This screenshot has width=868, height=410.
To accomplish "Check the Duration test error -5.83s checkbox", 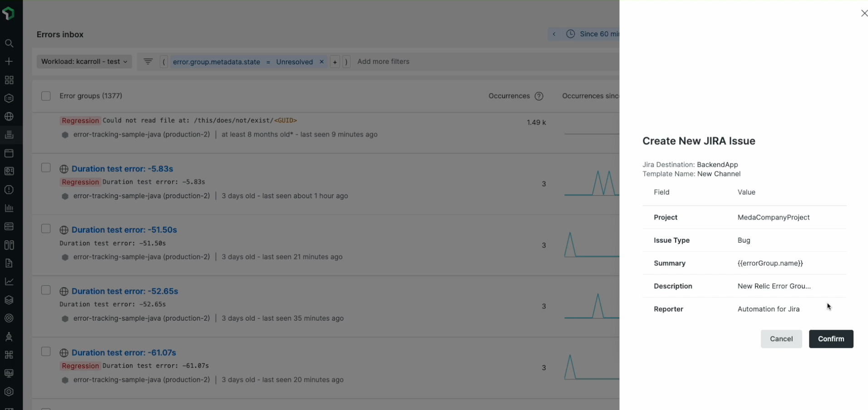I will [46, 168].
